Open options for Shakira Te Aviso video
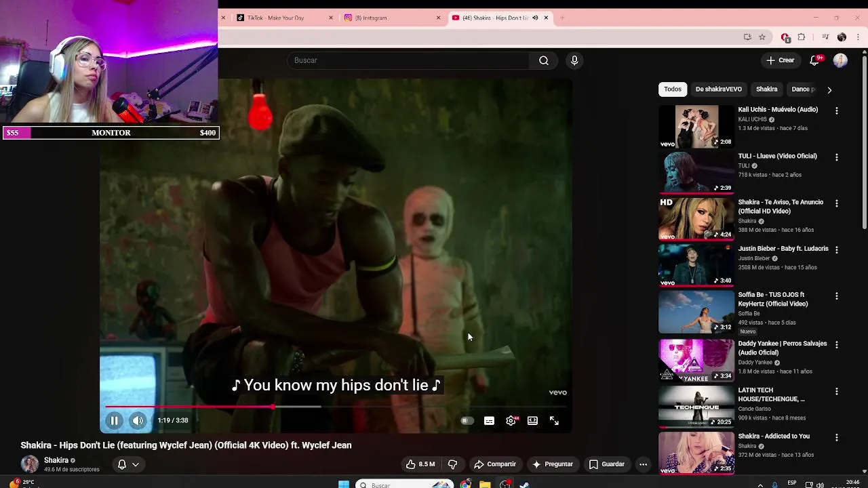This screenshot has height=488, width=868. click(837, 203)
